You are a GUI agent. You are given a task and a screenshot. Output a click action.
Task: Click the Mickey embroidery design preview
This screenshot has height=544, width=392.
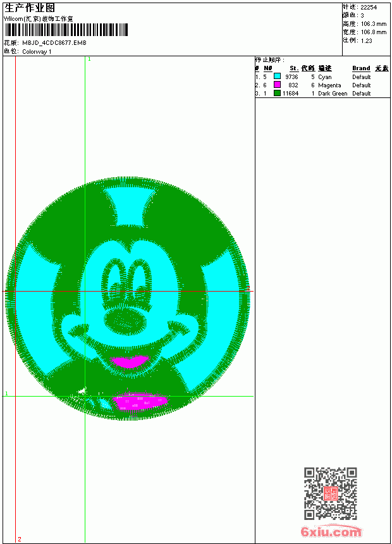point(128,299)
